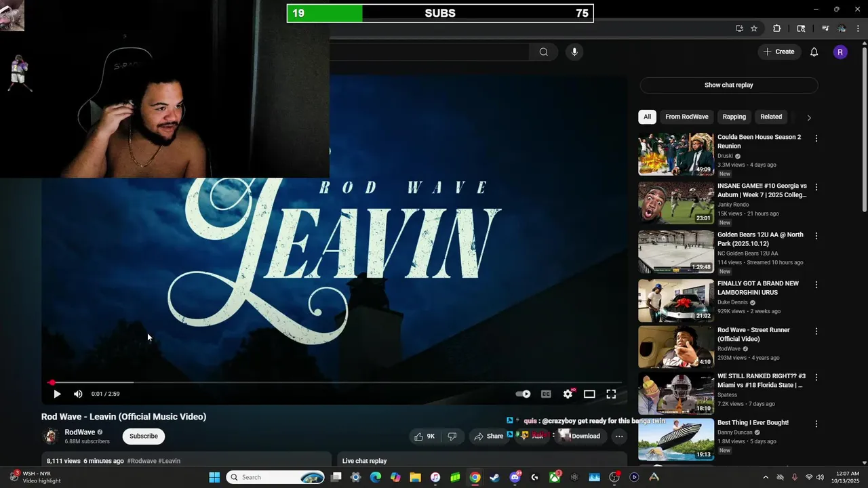Select the Related filter chip
The image size is (868, 488).
pyautogui.click(x=771, y=117)
